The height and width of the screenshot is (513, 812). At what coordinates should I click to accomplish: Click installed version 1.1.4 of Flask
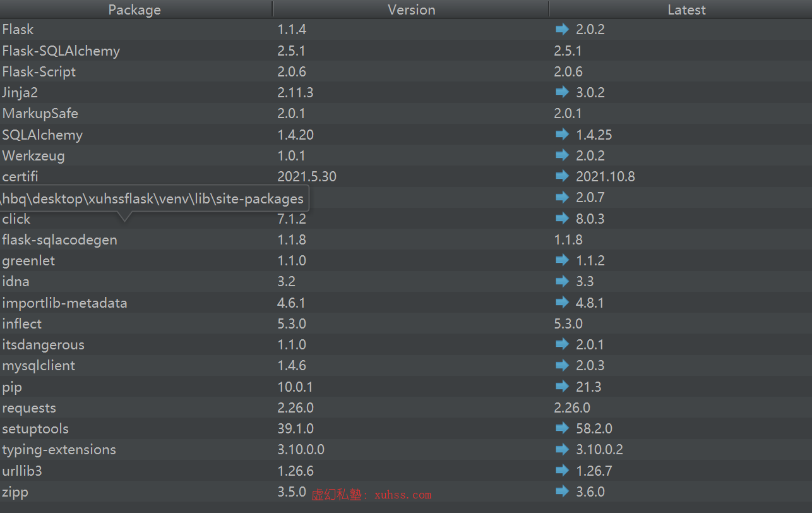click(x=292, y=29)
